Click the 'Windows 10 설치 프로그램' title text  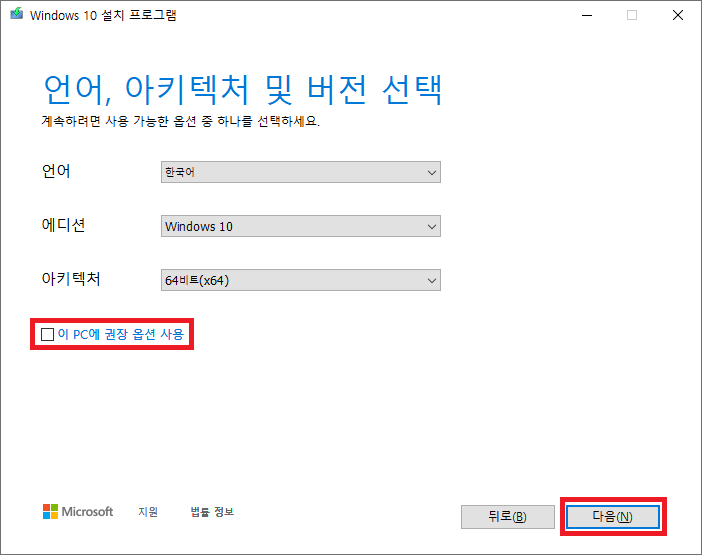coord(103,15)
